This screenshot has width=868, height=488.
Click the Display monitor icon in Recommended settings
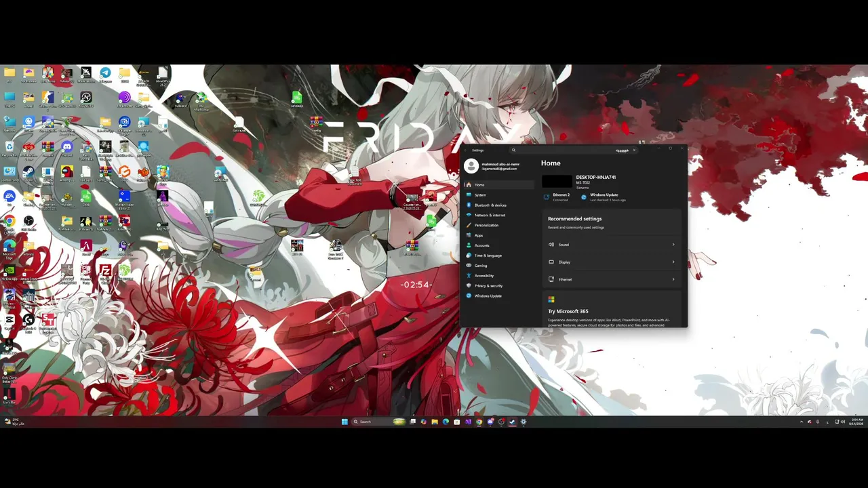pos(551,262)
